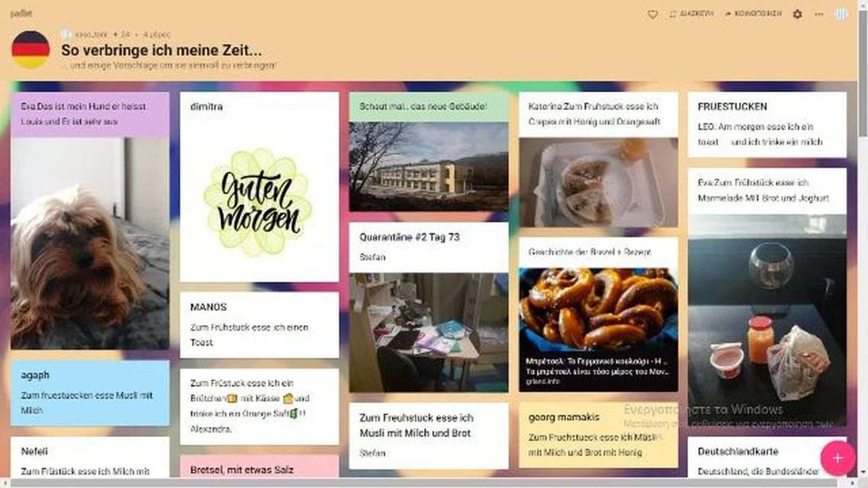This screenshot has width=868, height=488.
Task: Click the German flag padlet icon
Action: [31, 50]
